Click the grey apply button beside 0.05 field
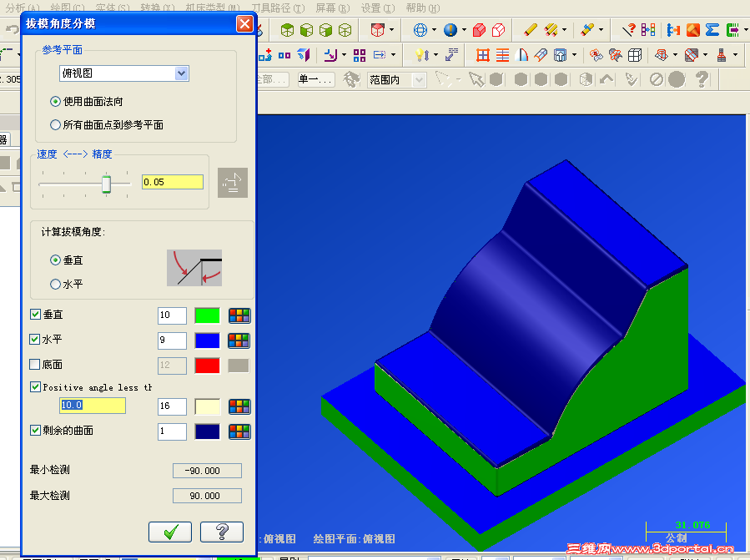Screen dimensions: 750x560 coord(233,183)
